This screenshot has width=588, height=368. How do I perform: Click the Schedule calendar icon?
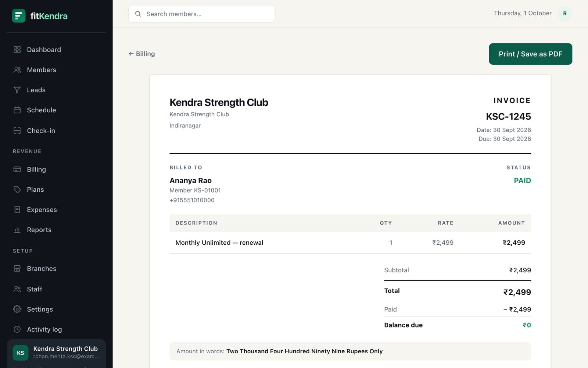tap(17, 110)
